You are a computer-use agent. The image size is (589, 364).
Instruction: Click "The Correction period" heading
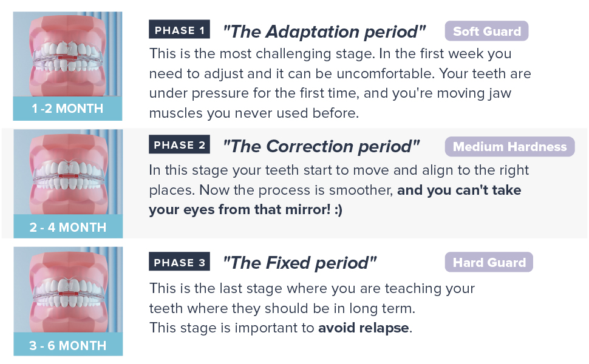(321, 146)
